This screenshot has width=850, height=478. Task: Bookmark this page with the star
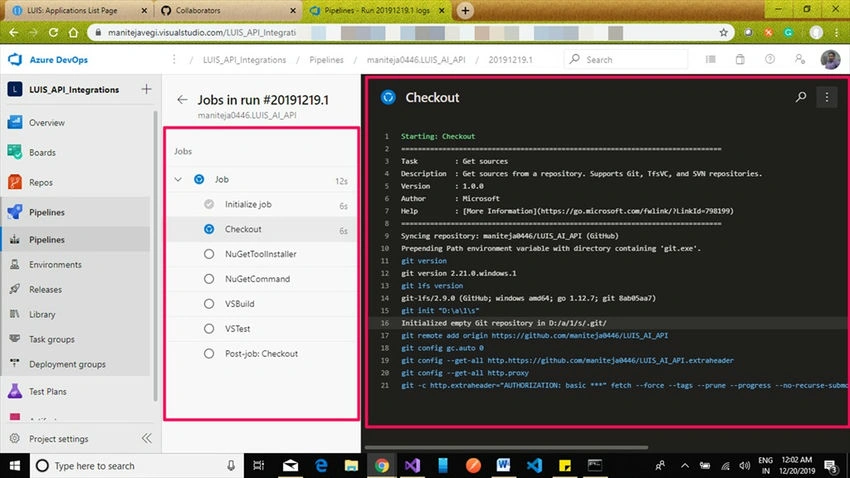point(723,33)
